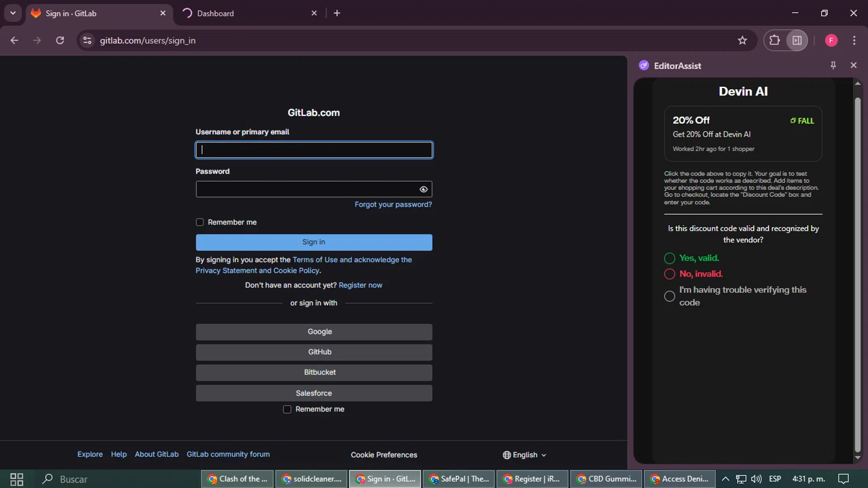Open the profile avatar labeled F
868x488 pixels.
click(x=831, y=41)
